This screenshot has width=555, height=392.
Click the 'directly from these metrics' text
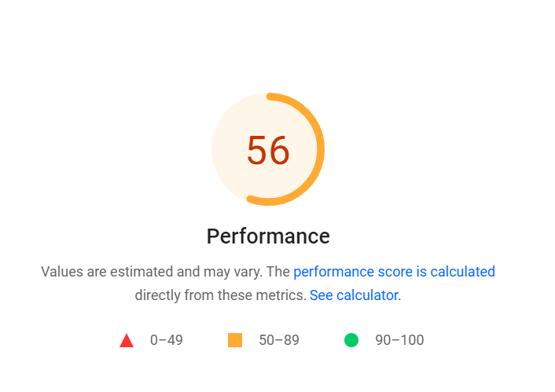pos(220,295)
